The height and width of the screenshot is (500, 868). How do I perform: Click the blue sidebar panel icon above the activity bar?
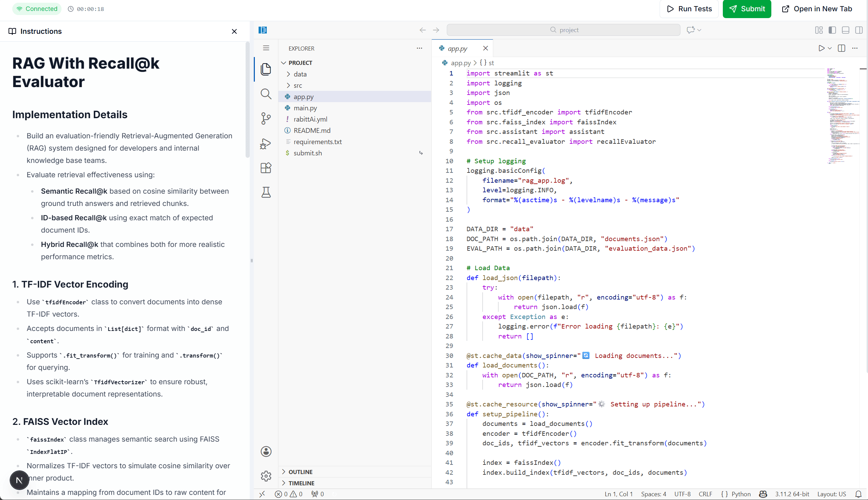(263, 30)
